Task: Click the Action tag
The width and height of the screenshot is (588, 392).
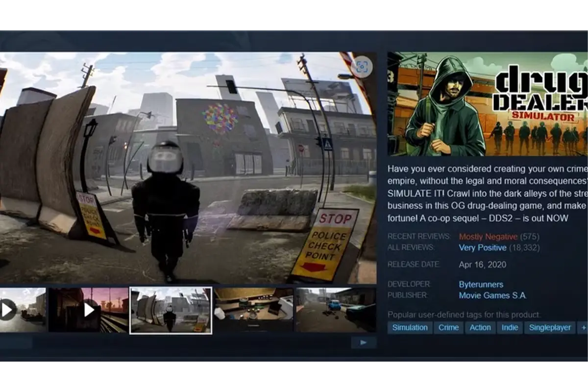Action: (480, 328)
